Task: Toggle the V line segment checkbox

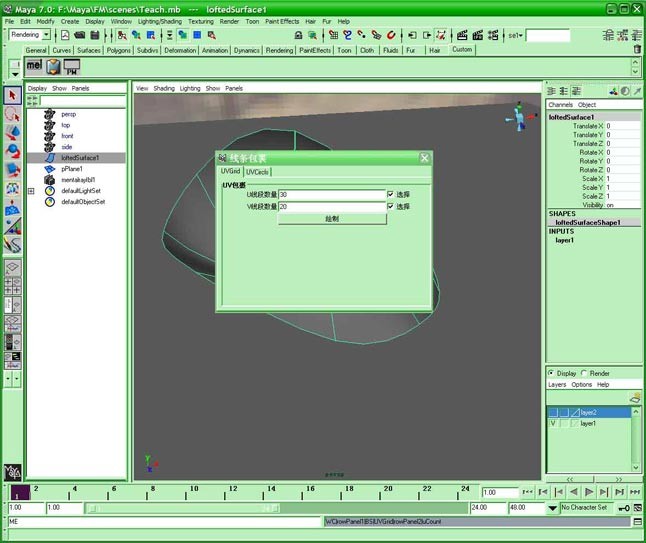Action: coord(391,206)
